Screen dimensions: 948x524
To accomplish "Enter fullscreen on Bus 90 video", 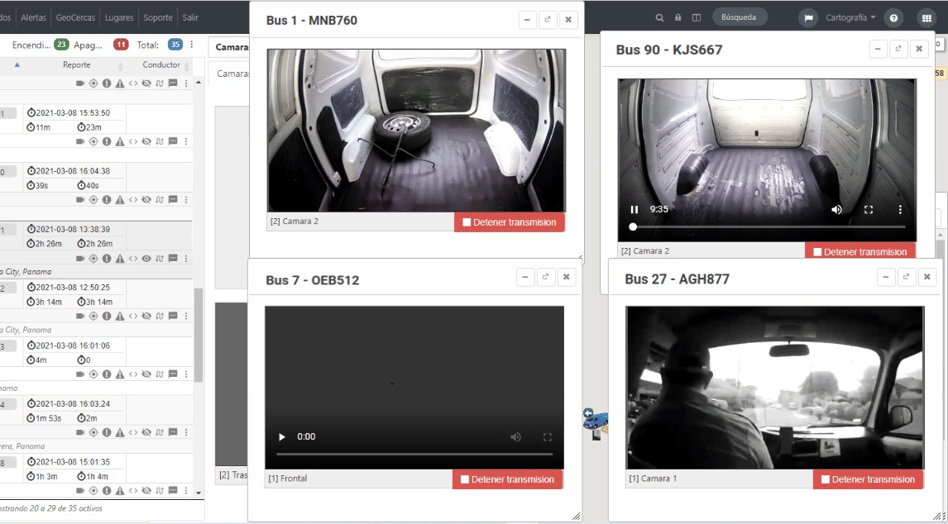I will click(x=869, y=210).
